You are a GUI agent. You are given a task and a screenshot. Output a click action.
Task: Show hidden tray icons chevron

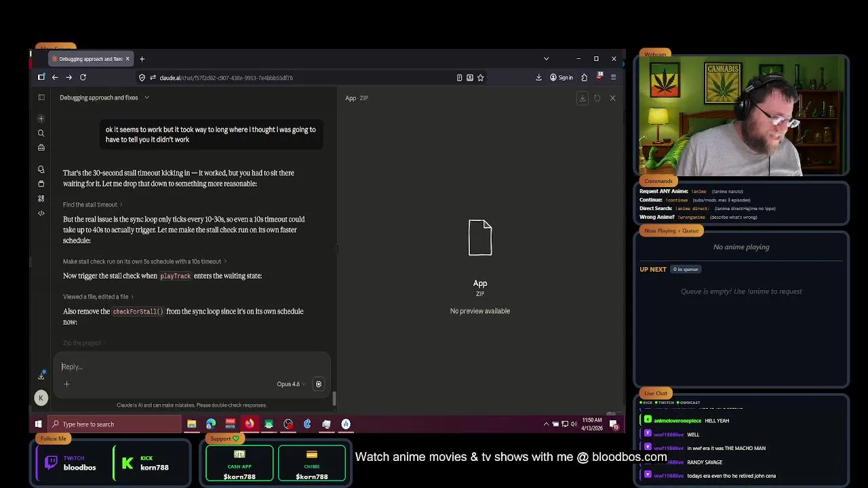pos(546,424)
